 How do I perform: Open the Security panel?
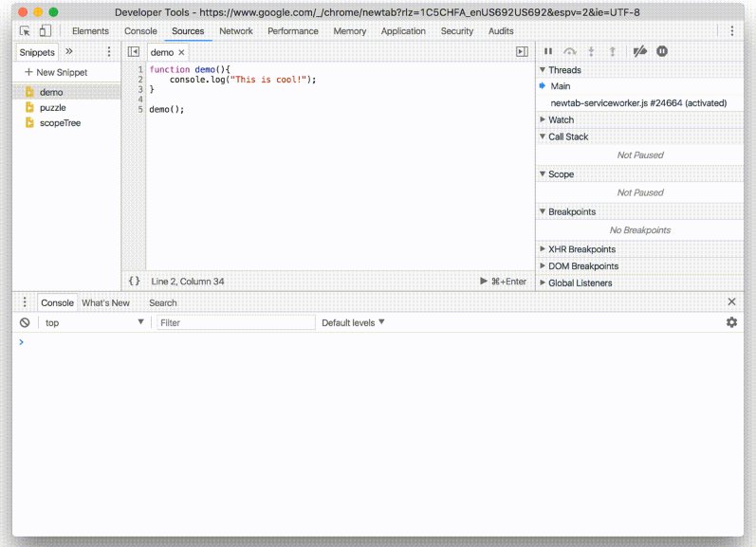[x=456, y=31]
